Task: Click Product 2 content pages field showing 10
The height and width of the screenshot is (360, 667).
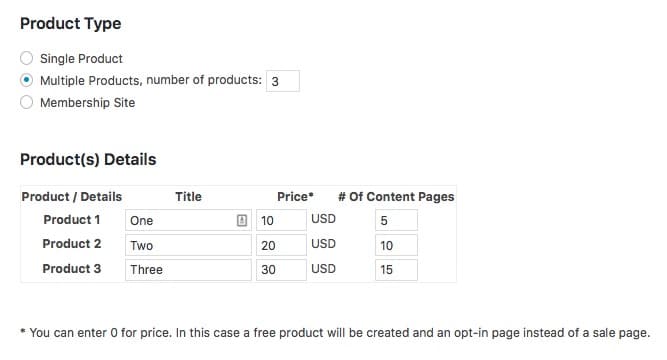Action: [396, 245]
